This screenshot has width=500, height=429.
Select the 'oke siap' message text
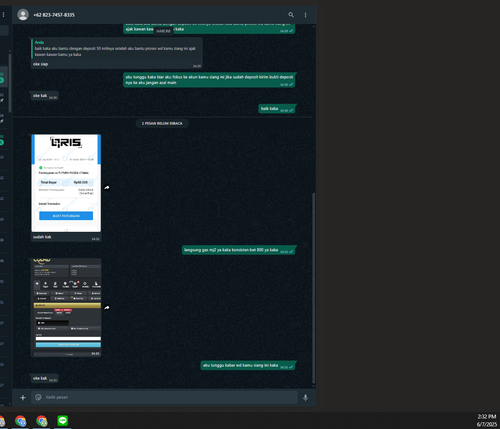point(41,64)
